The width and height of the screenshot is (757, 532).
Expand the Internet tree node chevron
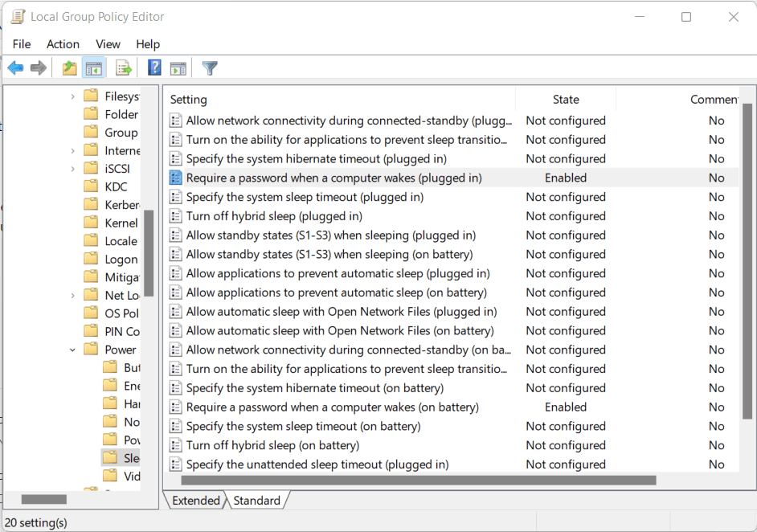72,150
